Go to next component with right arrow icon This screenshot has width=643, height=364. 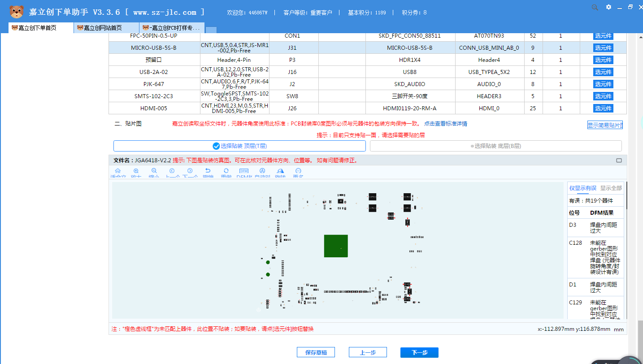click(x=190, y=171)
